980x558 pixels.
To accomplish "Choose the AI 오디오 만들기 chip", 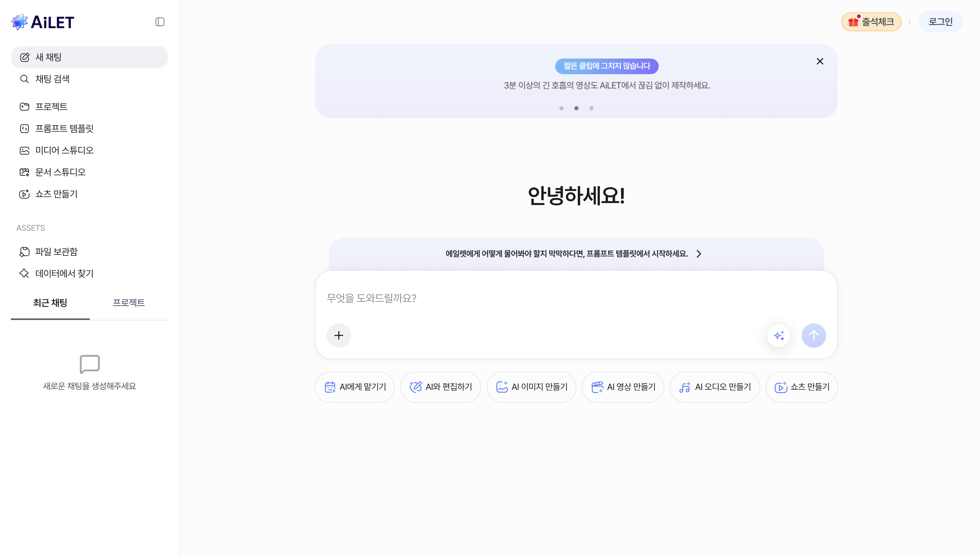I will [x=715, y=387].
